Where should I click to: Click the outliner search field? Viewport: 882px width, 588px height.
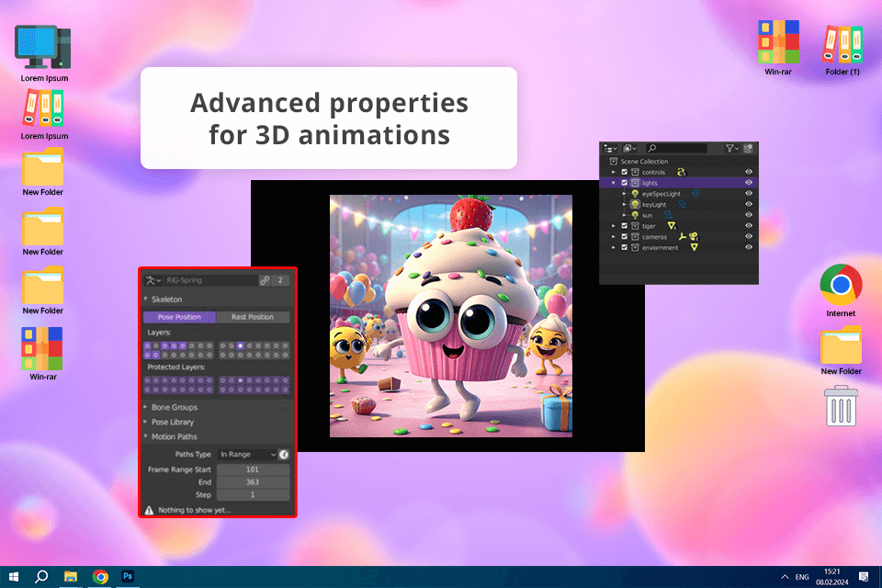(x=680, y=148)
